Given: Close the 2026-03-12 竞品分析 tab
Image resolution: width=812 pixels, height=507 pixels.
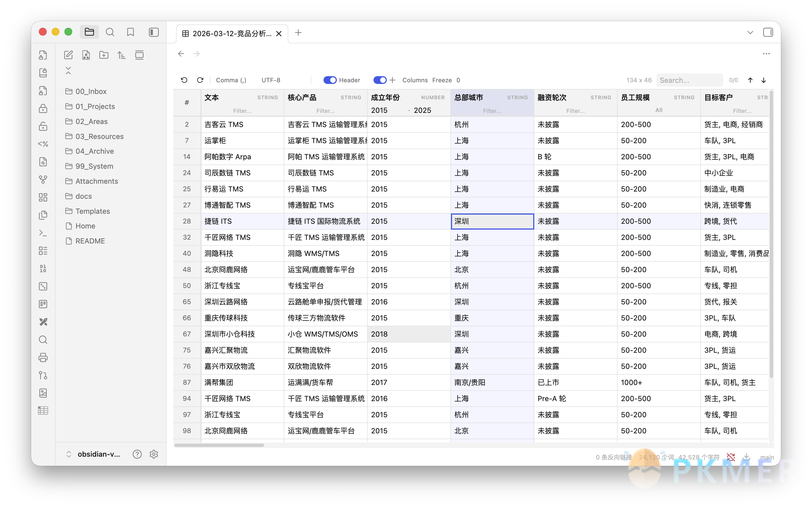Looking at the screenshot, I should 279,34.
